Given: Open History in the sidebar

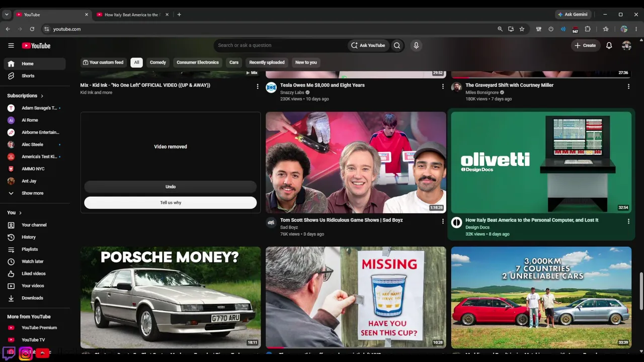Looking at the screenshot, I should [35, 237].
